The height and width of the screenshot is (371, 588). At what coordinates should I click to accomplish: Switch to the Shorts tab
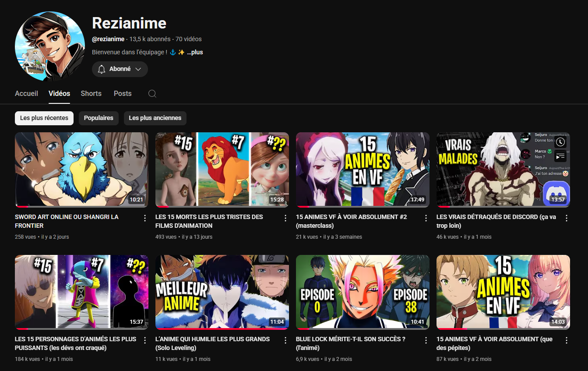point(91,94)
